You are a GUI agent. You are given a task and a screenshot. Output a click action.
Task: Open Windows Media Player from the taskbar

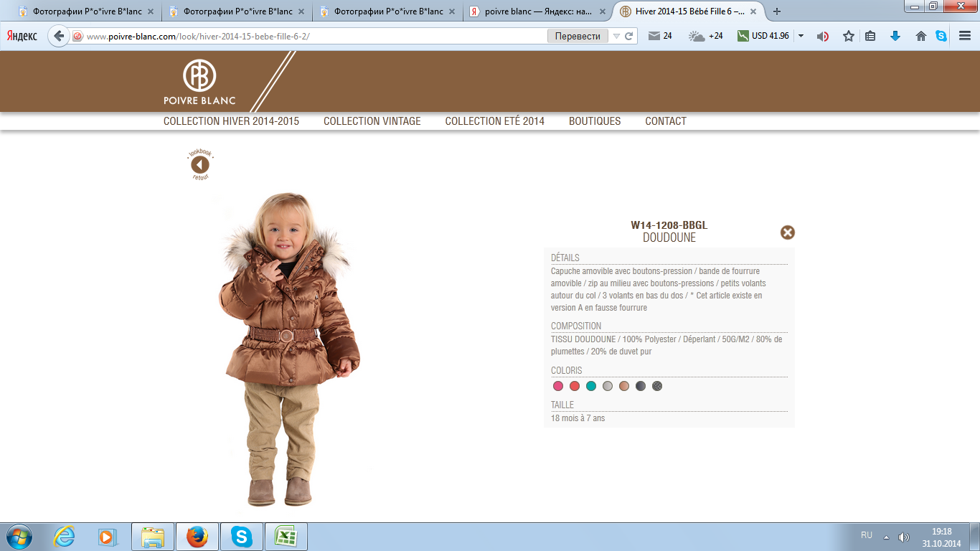(108, 537)
